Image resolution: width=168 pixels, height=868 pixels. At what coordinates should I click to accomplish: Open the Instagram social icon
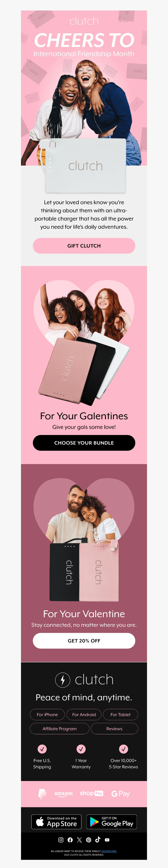click(x=61, y=840)
